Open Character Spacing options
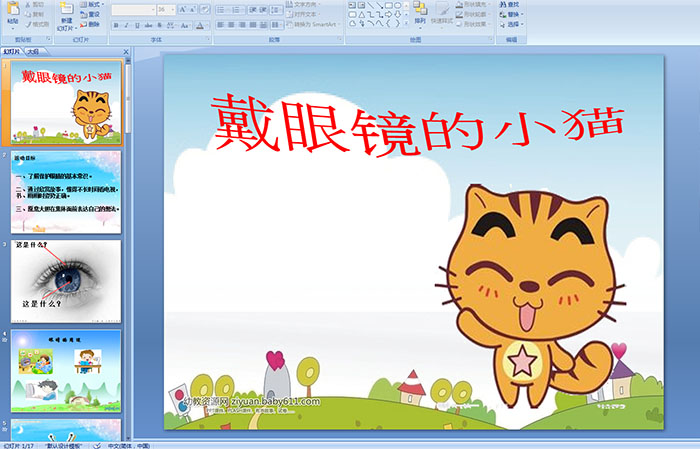Image resolution: width=700 pixels, height=449 pixels. point(171,25)
